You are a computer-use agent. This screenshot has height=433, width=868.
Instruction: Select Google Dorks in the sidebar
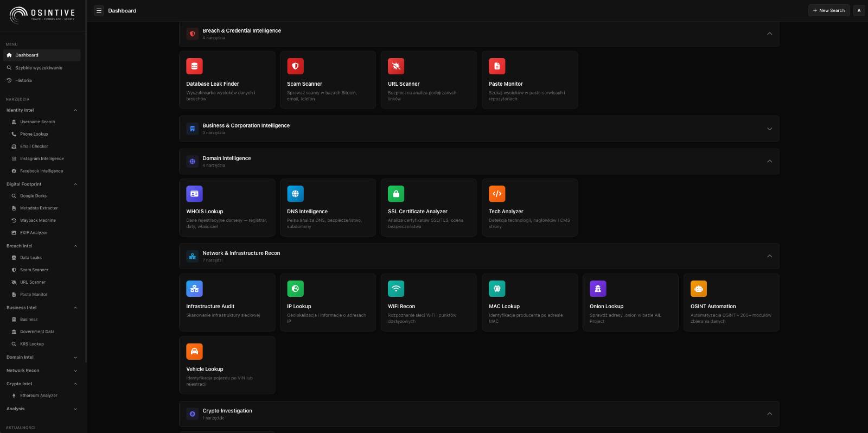44,196
